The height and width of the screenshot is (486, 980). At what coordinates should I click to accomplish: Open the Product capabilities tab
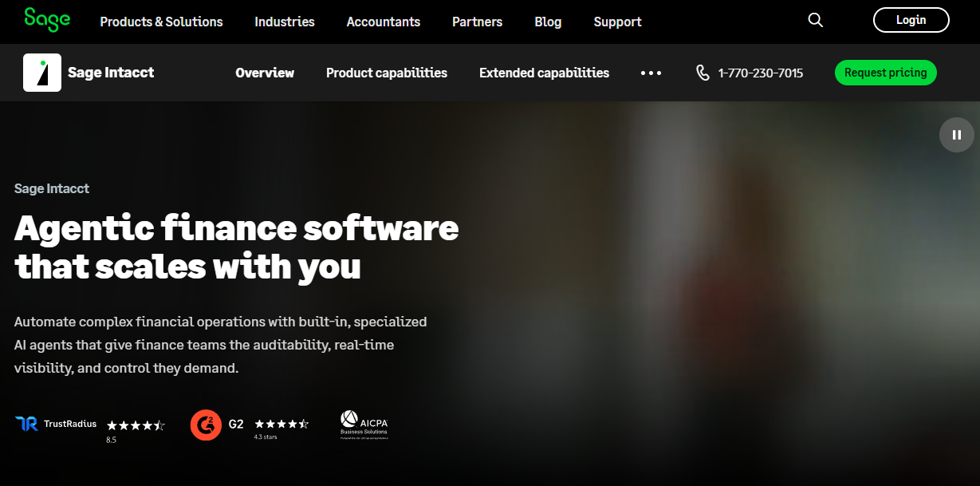(x=387, y=73)
